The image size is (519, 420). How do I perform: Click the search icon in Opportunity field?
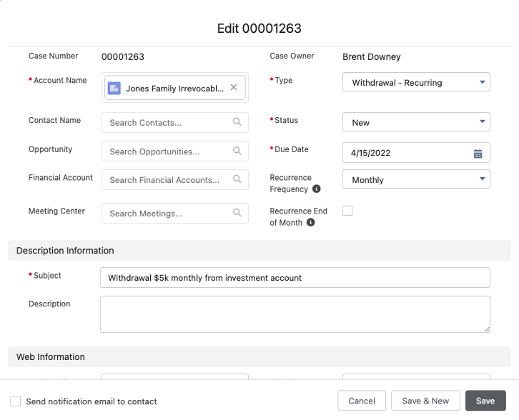(237, 151)
